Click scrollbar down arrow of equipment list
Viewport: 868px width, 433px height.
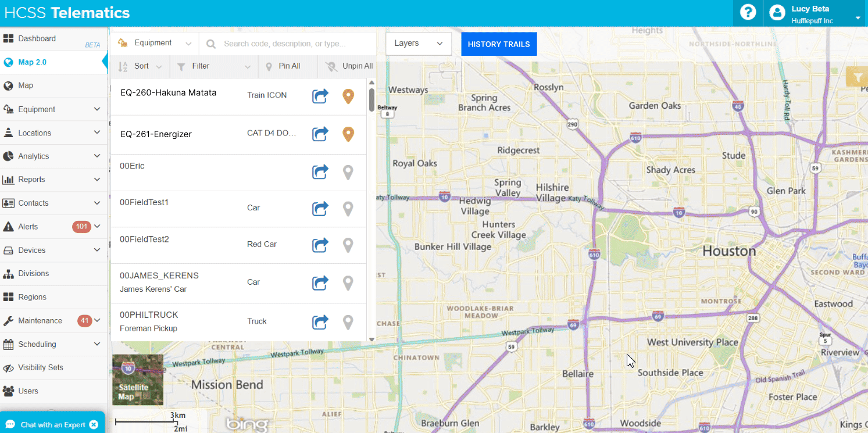[372, 339]
